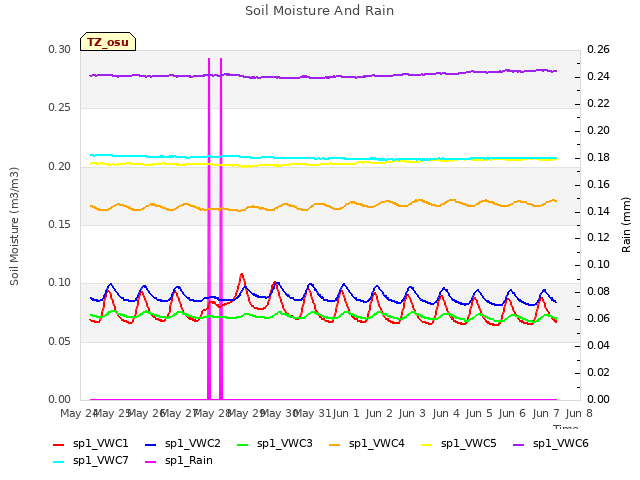This screenshot has width=640, height=480.
Task: Select the sp1_VWC3 legend label
Action: tap(284, 444)
